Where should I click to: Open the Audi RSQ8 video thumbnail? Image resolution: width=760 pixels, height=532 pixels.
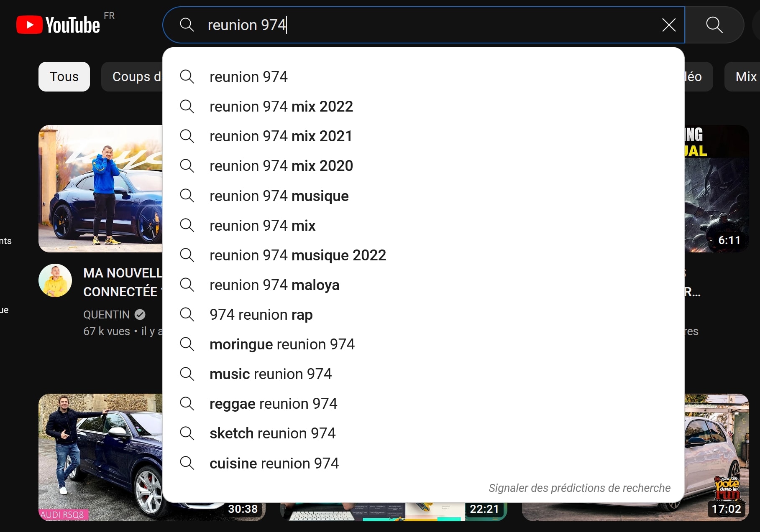[100, 457]
